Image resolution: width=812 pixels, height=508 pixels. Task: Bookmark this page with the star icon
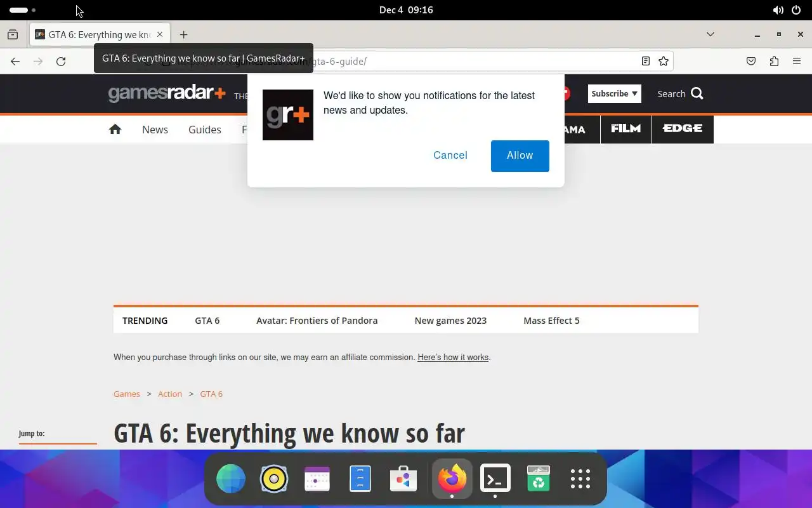pos(664,61)
